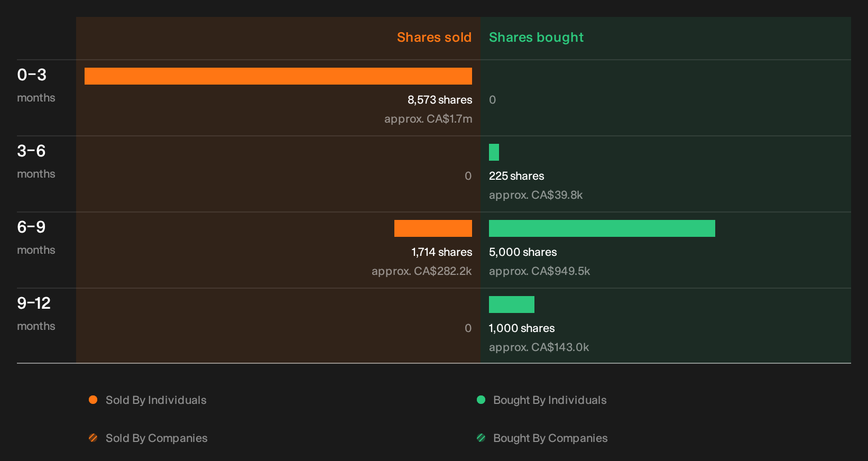Click the Sold By Companies legend label
The width and height of the screenshot is (868, 461).
click(x=156, y=438)
